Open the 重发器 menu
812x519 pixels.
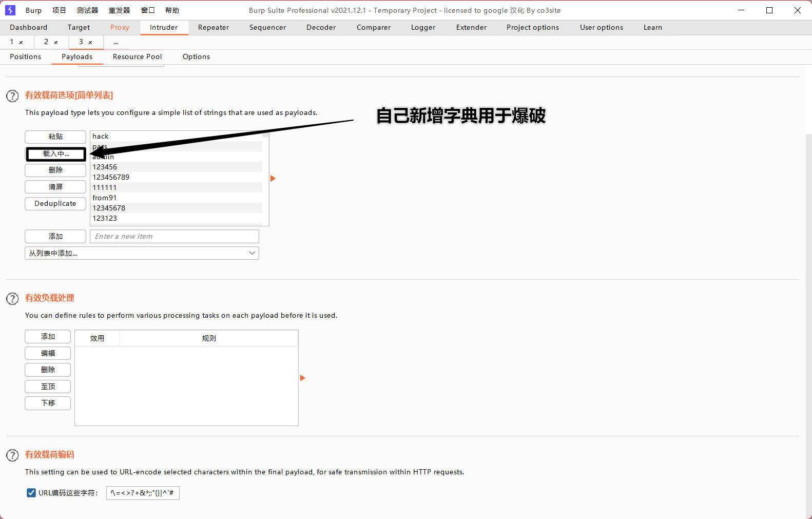(x=119, y=10)
